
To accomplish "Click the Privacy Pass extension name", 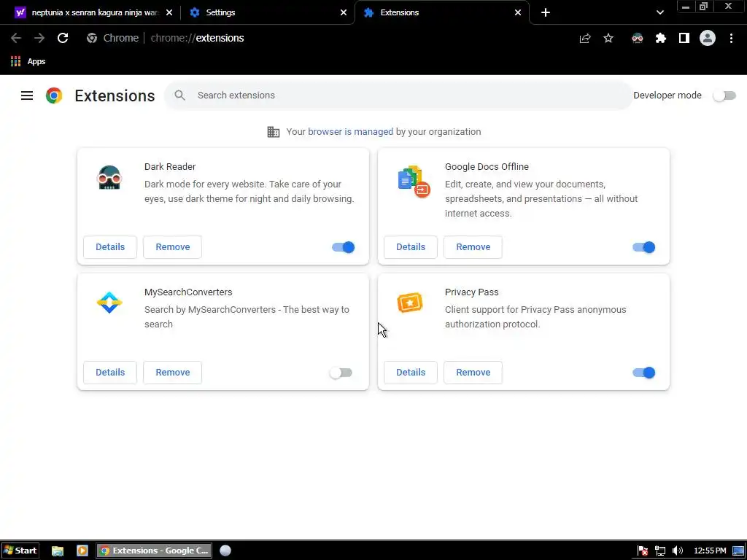I will pyautogui.click(x=472, y=292).
